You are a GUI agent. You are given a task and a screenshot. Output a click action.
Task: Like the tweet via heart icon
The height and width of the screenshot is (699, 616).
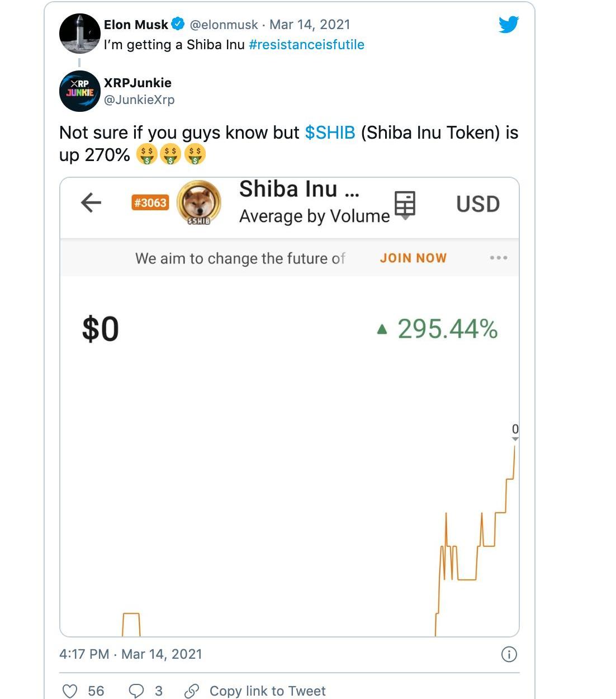[x=70, y=691]
